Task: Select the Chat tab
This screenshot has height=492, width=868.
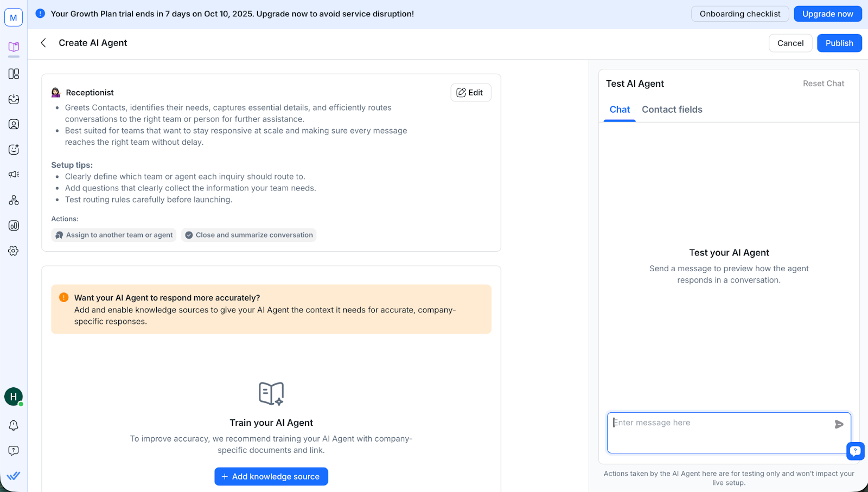Action: (x=620, y=110)
